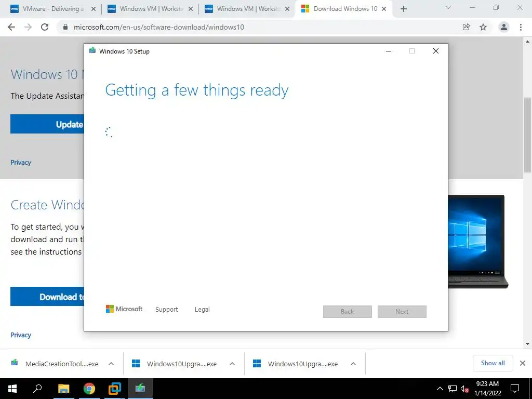Click the Next button in Setup
532x399 pixels.
[x=402, y=312]
